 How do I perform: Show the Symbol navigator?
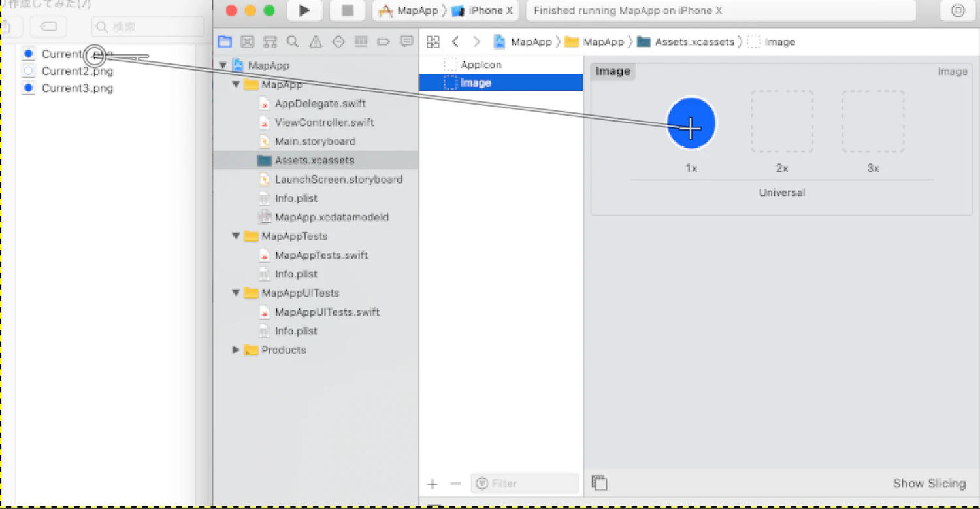270,42
